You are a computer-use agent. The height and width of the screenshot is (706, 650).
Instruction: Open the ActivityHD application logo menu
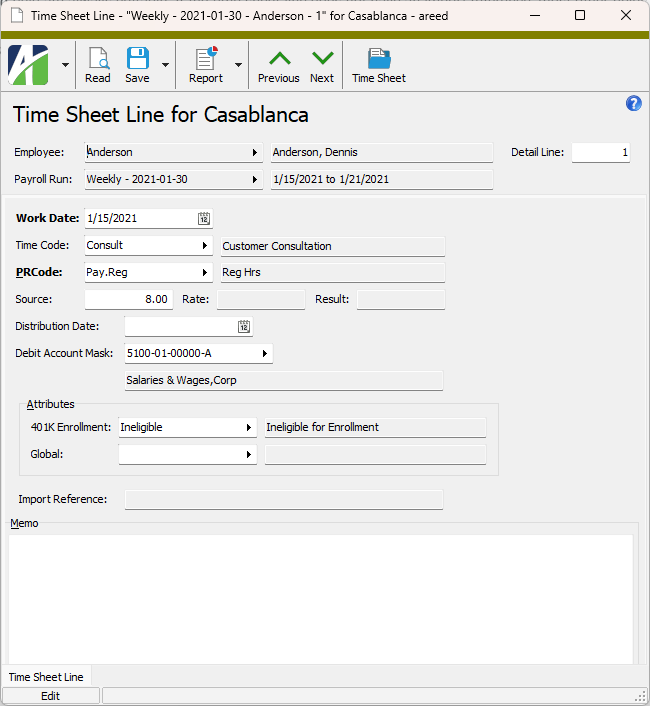28,65
